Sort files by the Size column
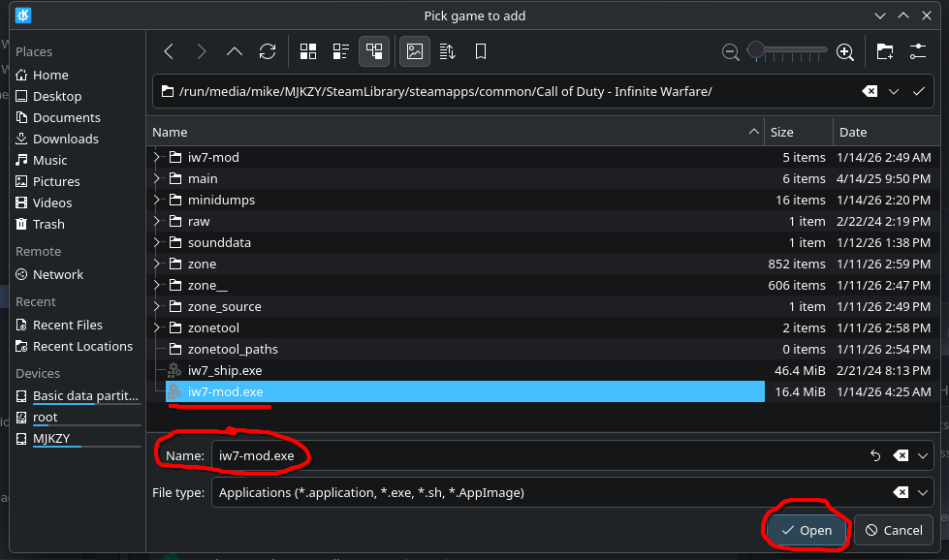The width and height of the screenshot is (949, 560). (781, 132)
